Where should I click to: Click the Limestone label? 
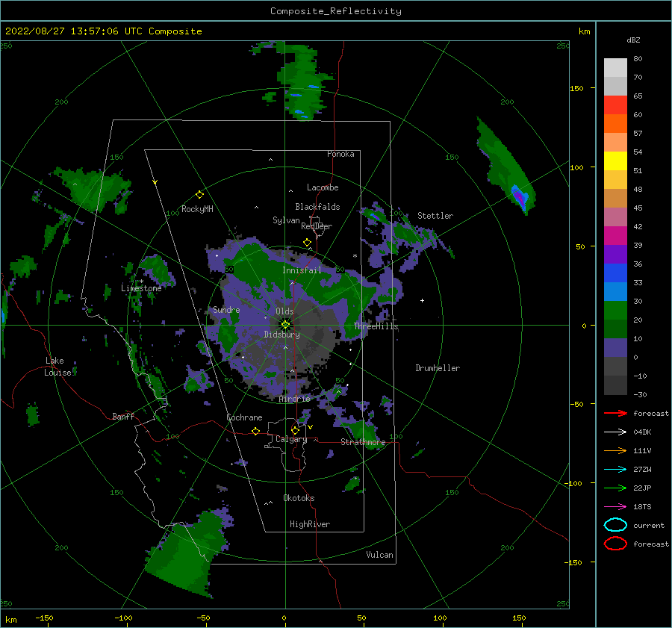pos(141,288)
